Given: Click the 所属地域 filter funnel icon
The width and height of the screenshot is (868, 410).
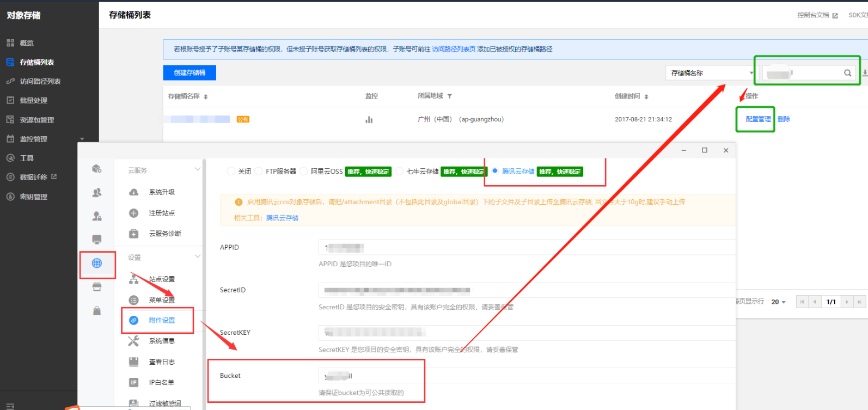Looking at the screenshot, I should 450,96.
